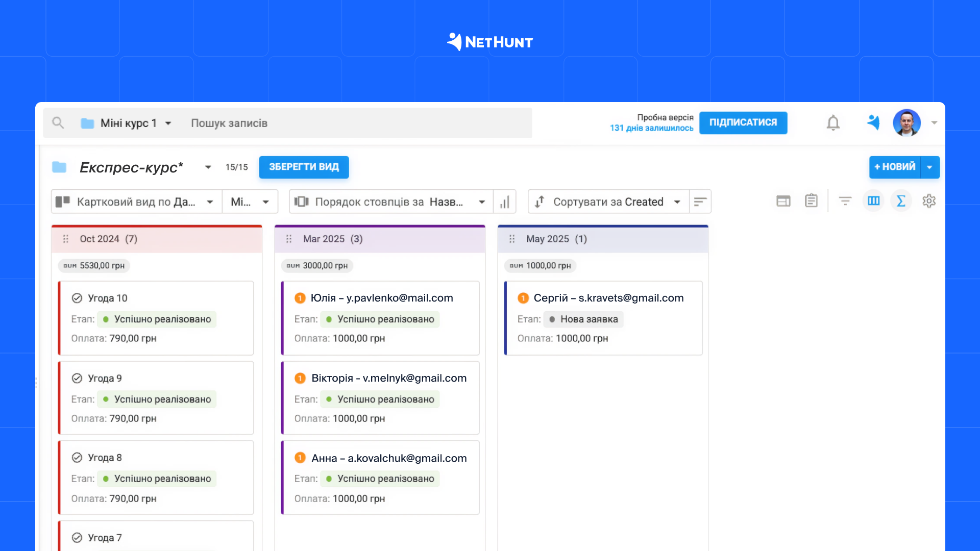Open the view settings gear
The image size is (980, 551).
pos(929,201)
